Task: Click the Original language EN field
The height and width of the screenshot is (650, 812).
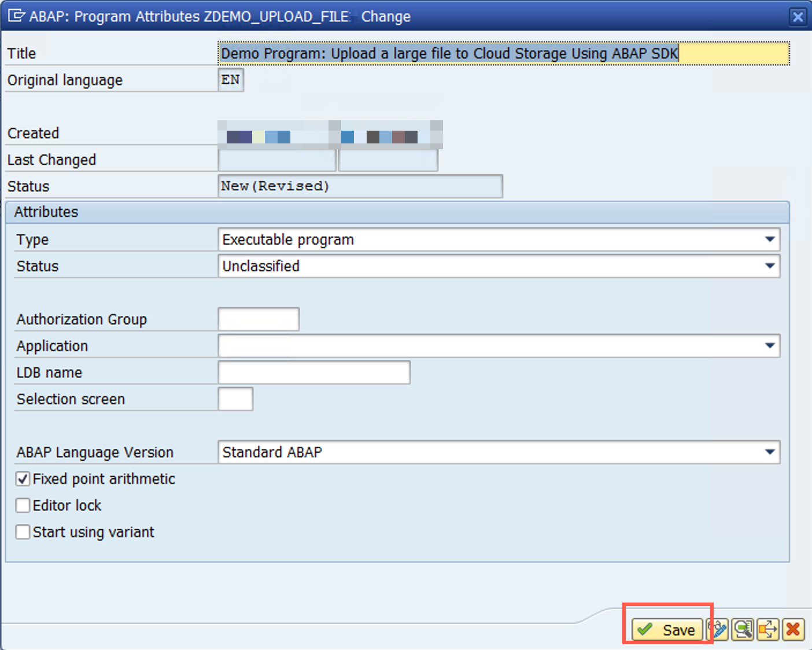Action: (230, 80)
